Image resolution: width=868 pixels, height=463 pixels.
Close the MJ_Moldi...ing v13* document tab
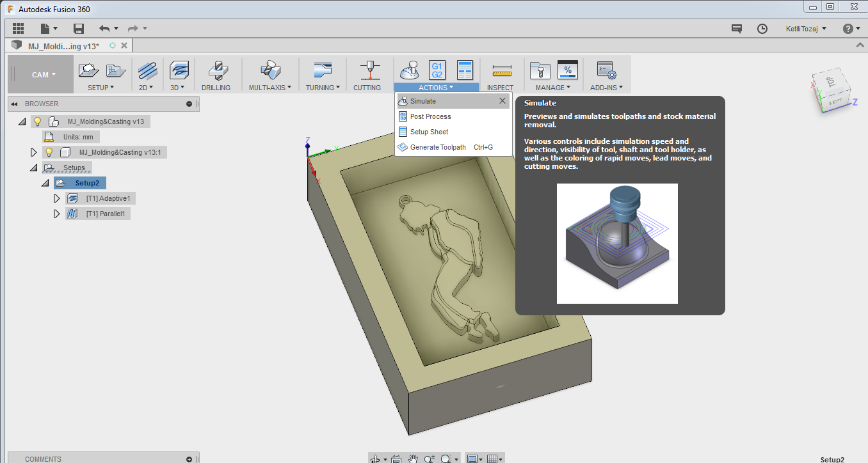(x=124, y=45)
